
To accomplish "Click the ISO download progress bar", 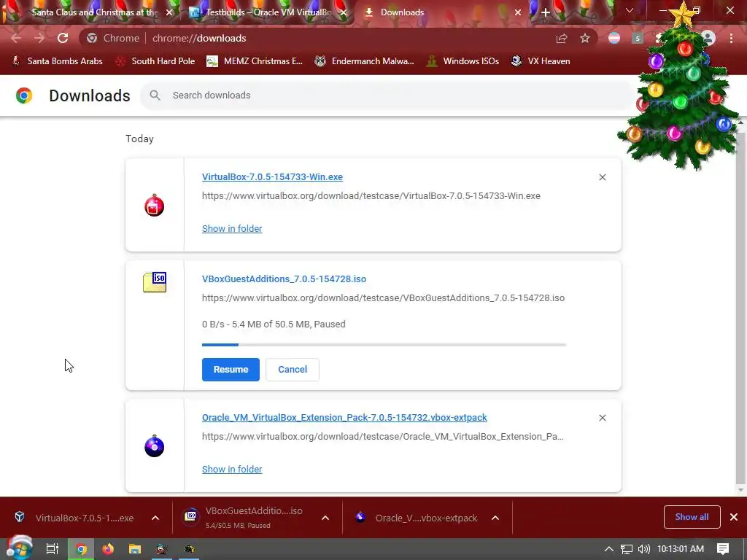I will 384,345.
